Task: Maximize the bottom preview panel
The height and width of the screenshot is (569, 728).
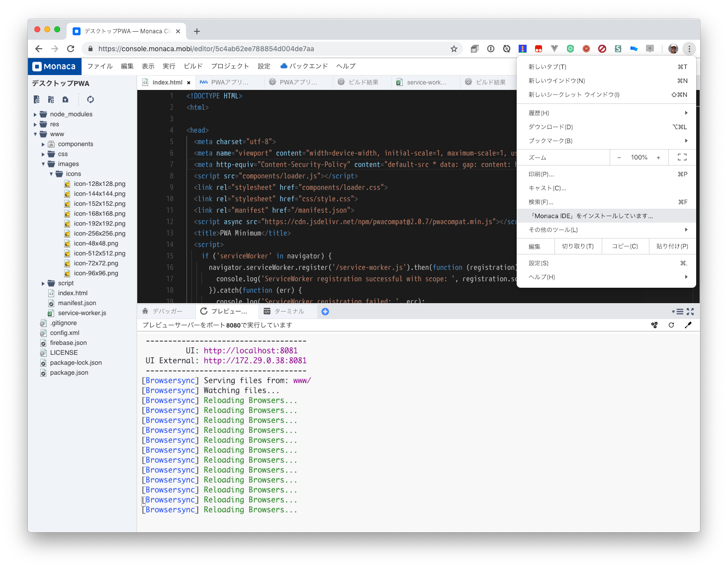Action: [690, 312]
